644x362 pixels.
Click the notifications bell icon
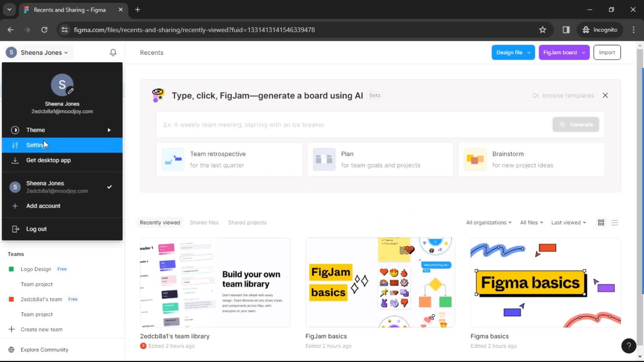114,52
